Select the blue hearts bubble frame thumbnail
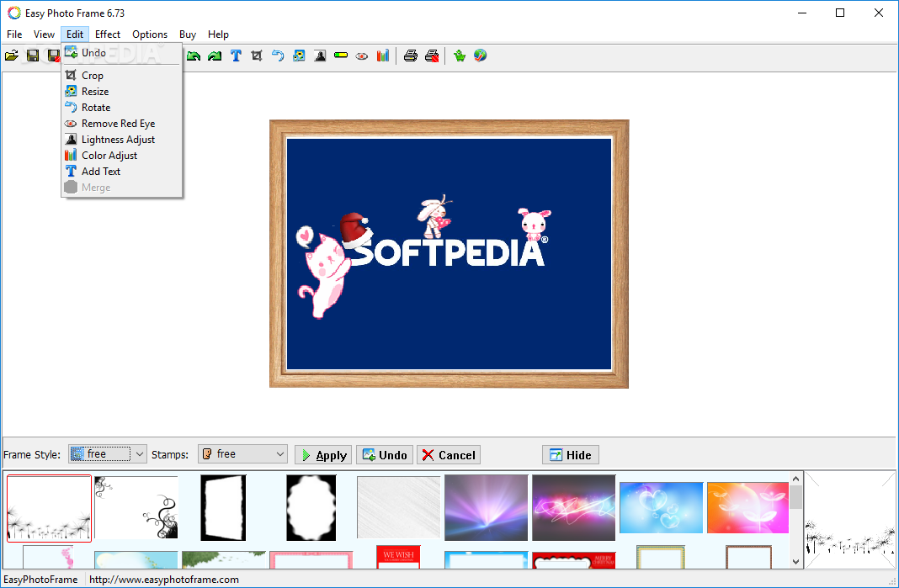This screenshot has width=899, height=588. tap(661, 508)
